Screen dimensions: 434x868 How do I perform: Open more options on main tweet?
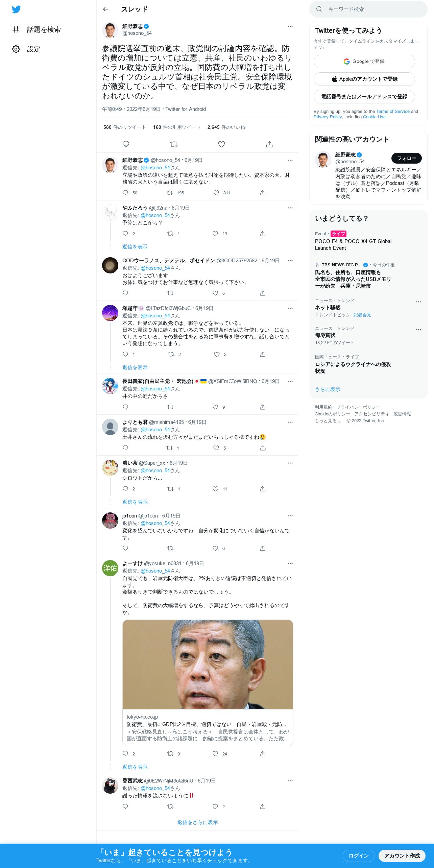pyautogui.click(x=290, y=26)
